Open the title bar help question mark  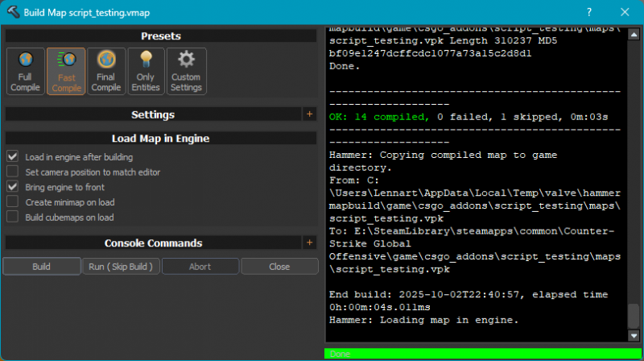tap(589, 13)
